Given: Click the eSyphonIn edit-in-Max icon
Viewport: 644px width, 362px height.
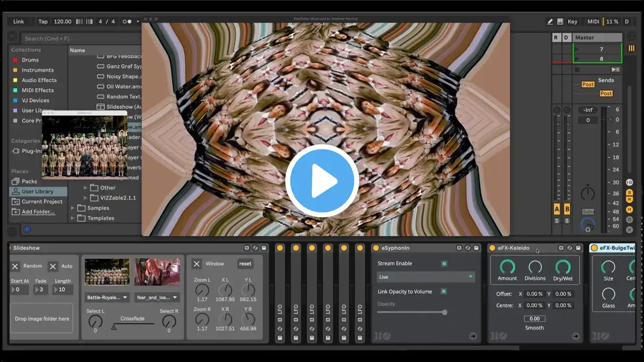Looking at the screenshot, I should 459,248.
